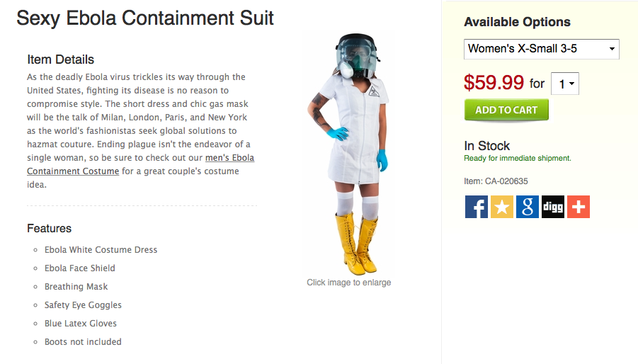Click the Sexy Ebola Containment Suit title
Image resolution: width=638 pixels, height=364 pixels.
click(145, 18)
